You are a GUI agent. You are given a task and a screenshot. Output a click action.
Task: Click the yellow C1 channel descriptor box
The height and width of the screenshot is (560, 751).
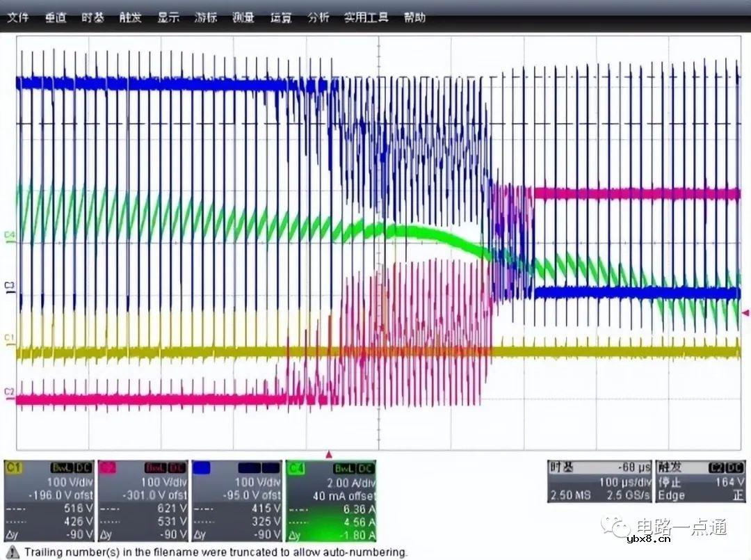tap(49, 501)
